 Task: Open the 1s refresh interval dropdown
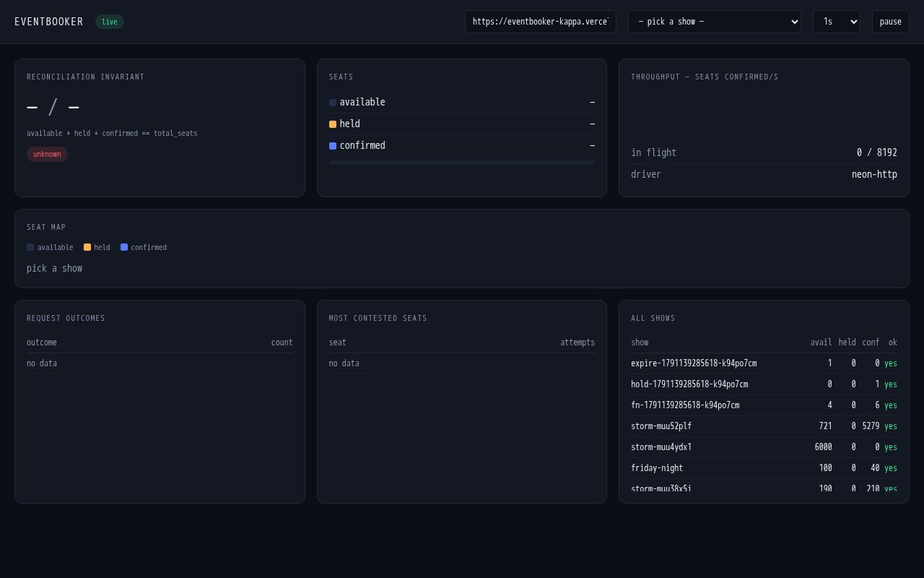836,22
